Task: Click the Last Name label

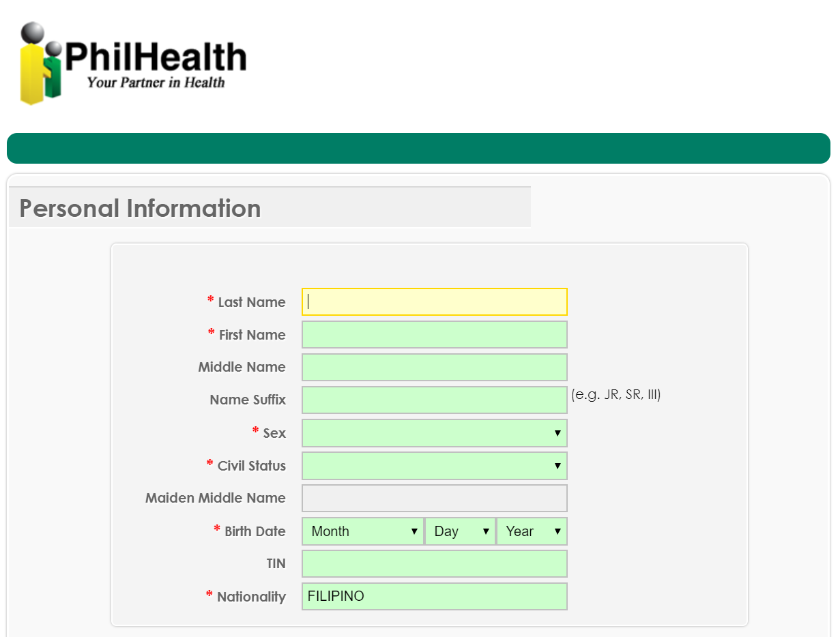Action: [x=252, y=302]
